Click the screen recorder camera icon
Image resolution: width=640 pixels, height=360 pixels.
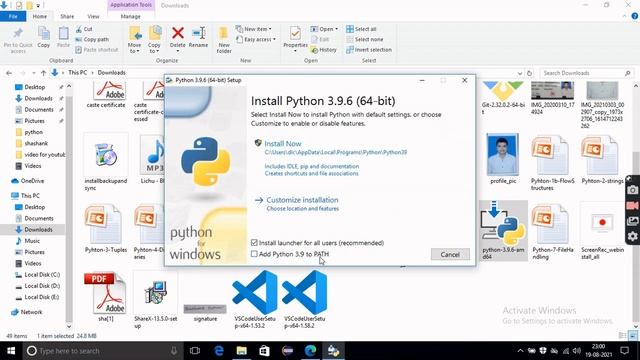pos(632,190)
